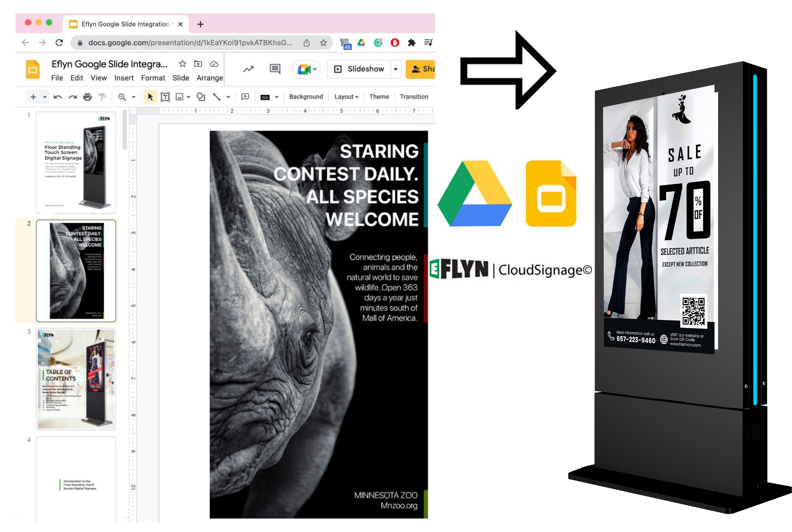This screenshot has height=532, width=792.
Task: Click the cloud document status icon
Action: (214, 64)
